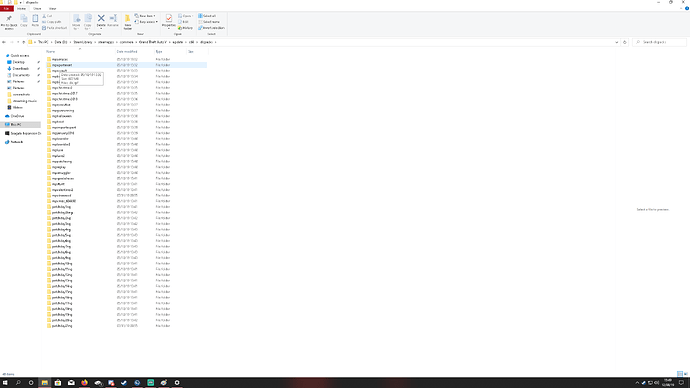Click the Cut command in ribbon

click(x=48, y=16)
